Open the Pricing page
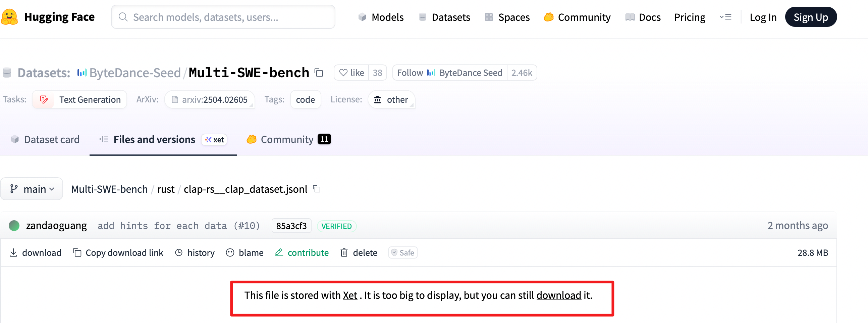The image size is (868, 323). [690, 17]
